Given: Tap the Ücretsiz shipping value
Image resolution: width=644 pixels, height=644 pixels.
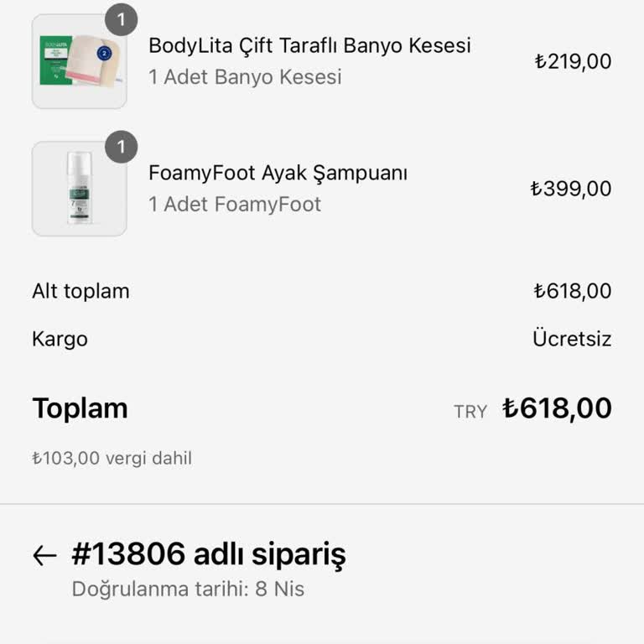Looking at the screenshot, I should [x=571, y=339].
